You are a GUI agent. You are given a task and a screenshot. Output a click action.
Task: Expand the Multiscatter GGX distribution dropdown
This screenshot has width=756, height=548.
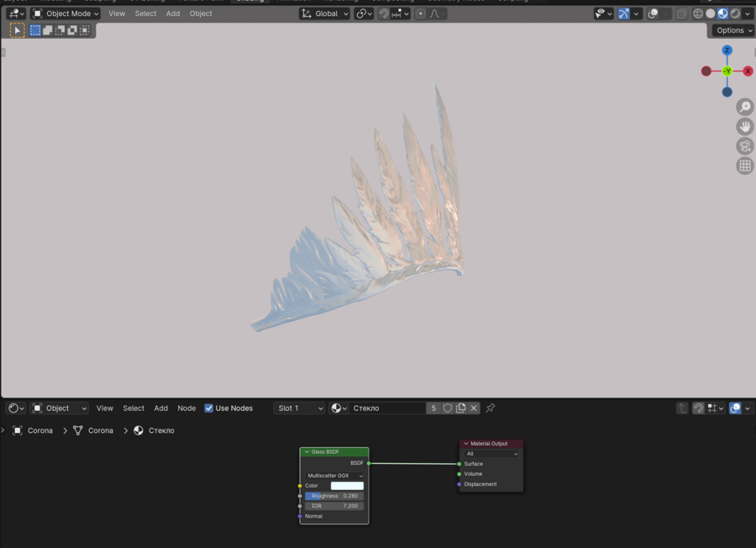coord(334,476)
